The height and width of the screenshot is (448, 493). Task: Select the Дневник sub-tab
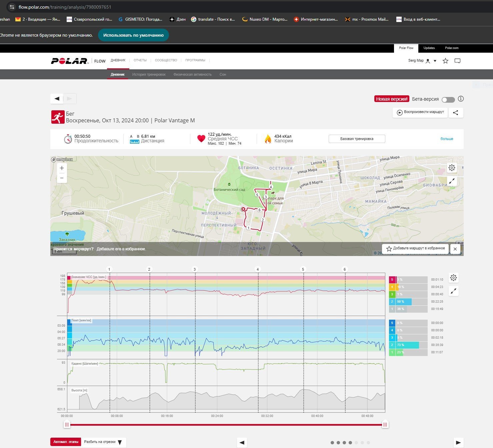118,74
